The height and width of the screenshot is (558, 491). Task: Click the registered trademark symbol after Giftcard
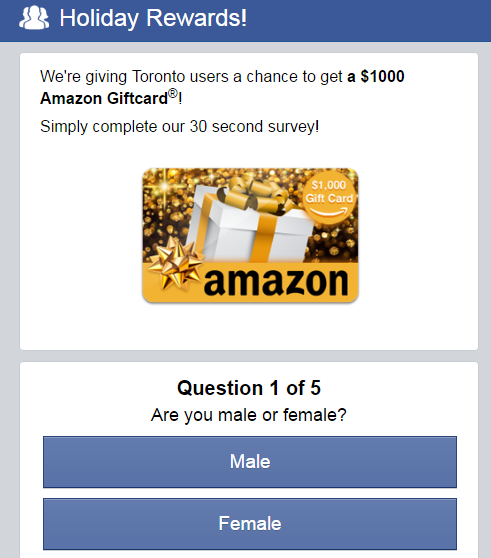pyautogui.click(x=173, y=93)
